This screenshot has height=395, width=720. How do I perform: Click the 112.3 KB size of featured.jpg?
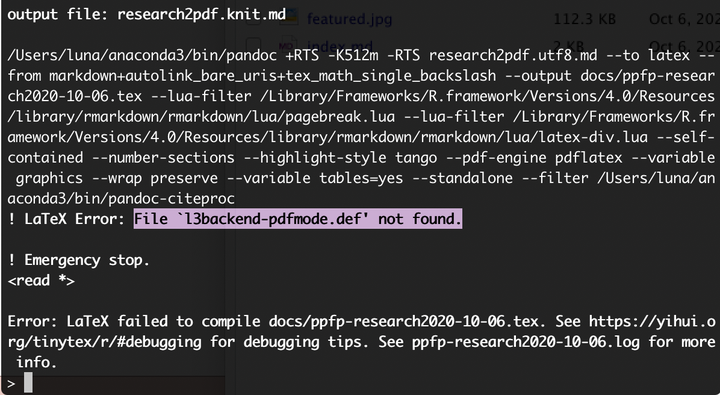pyautogui.click(x=584, y=19)
